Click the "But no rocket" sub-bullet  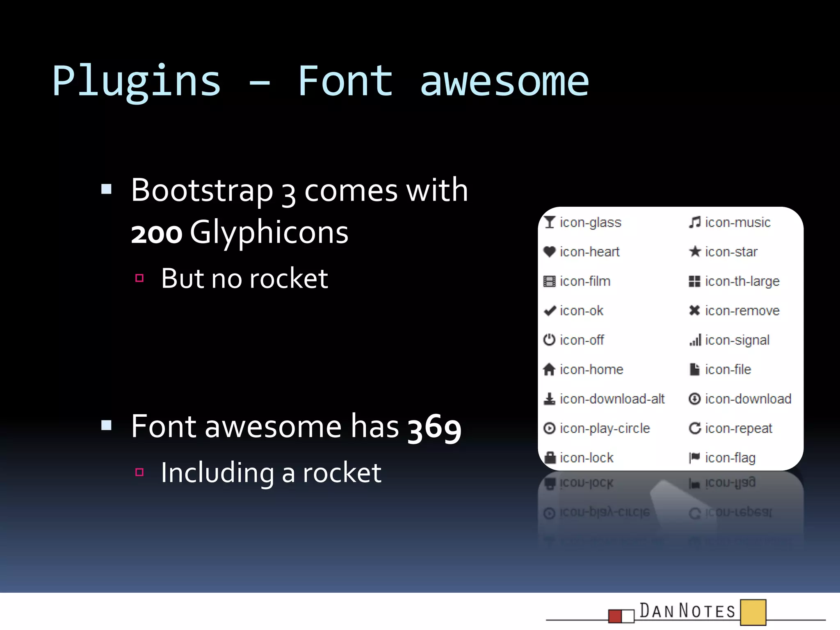click(x=244, y=278)
